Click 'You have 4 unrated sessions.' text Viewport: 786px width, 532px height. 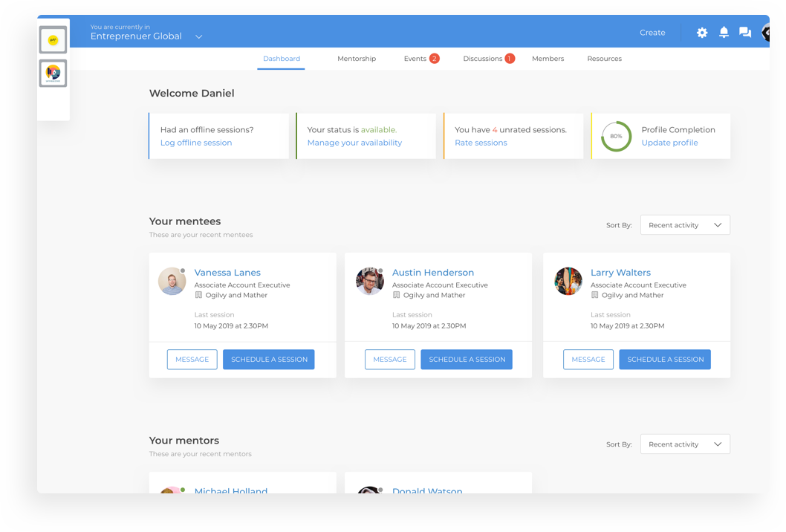tap(511, 130)
